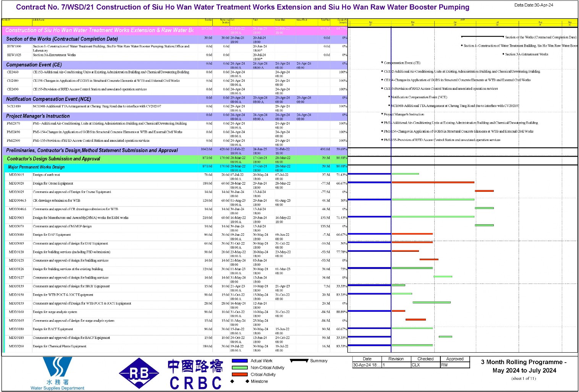The height and width of the screenshot is (392, 579).
Task: Click activity ID MDD3015
Action: point(16,175)
